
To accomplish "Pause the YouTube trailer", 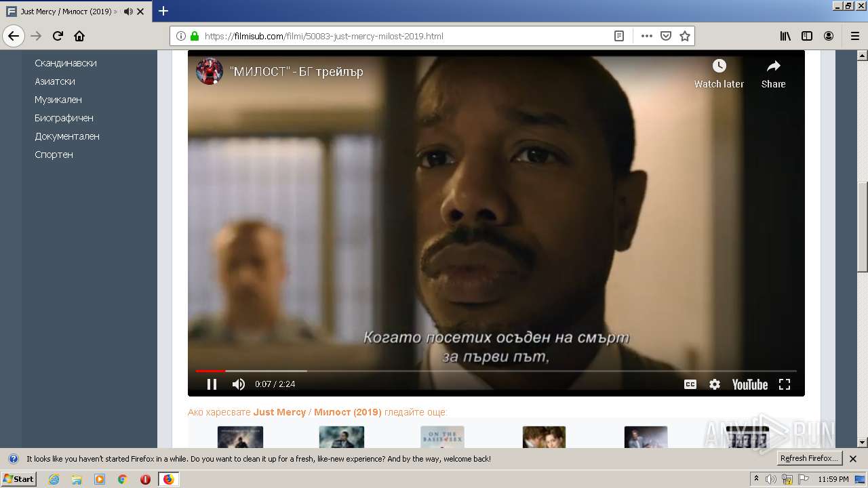I will tap(212, 384).
